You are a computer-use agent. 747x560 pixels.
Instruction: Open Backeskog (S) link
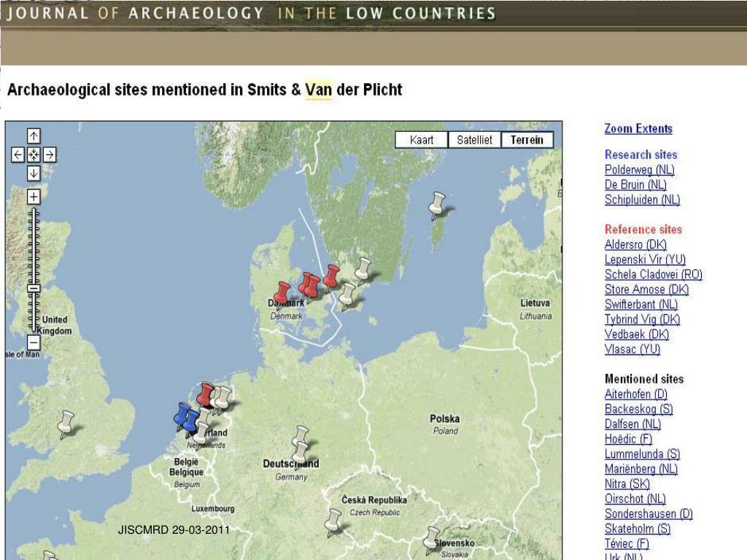coord(639,409)
